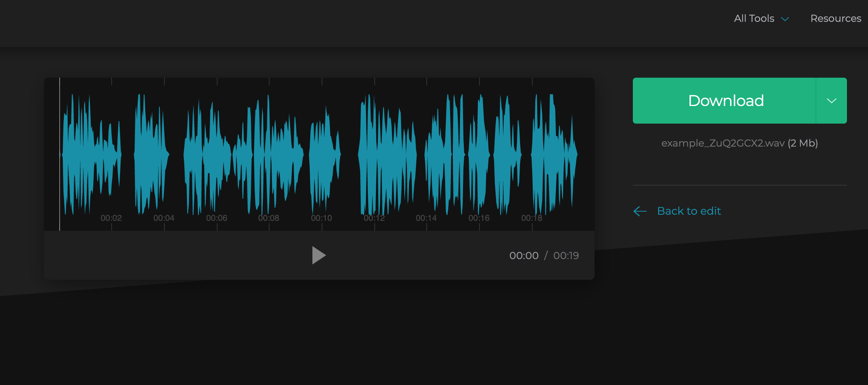Click the 00:04 timeline marker
Image resolution: width=868 pixels, height=385 pixels.
click(x=164, y=218)
